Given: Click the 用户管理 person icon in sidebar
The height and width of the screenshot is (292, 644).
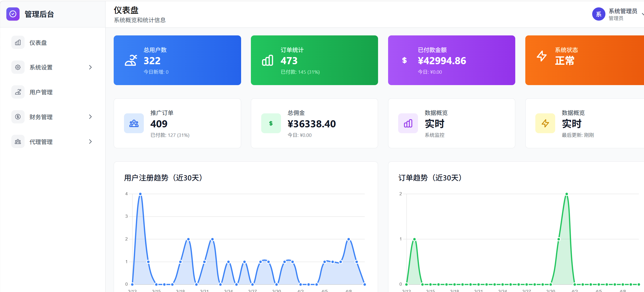Looking at the screenshot, I should pos(18,92).
